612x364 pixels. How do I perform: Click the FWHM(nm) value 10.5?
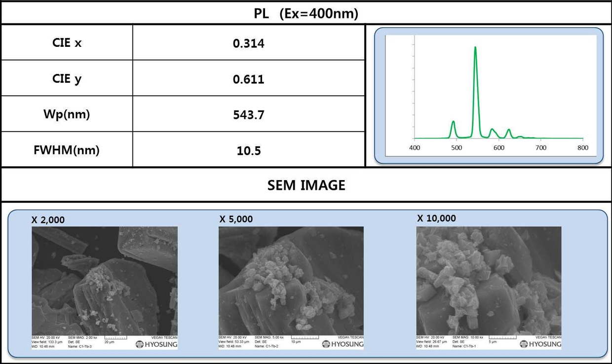click(249, 150)
